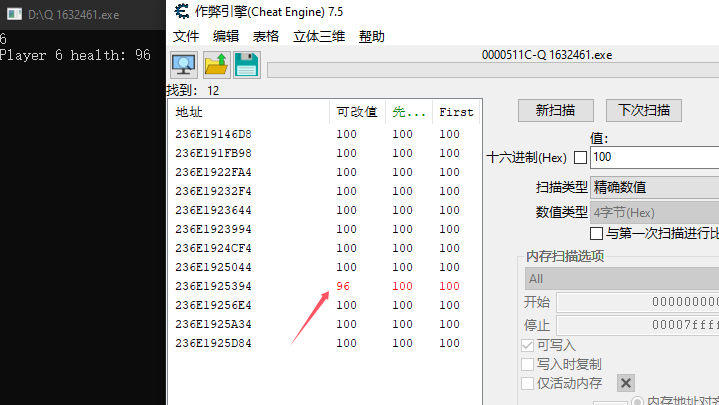Open the 文件 menu
719x405 pixels.
(186, 36)
